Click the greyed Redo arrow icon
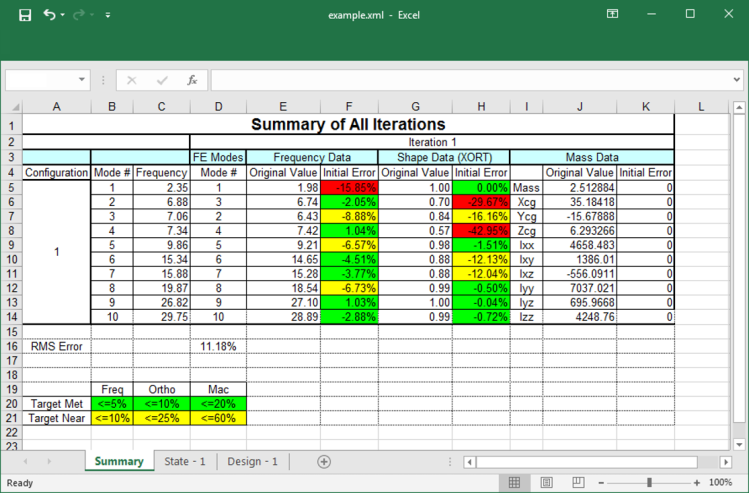This screenshot has width=749, height=493. (x=78, y=15)
